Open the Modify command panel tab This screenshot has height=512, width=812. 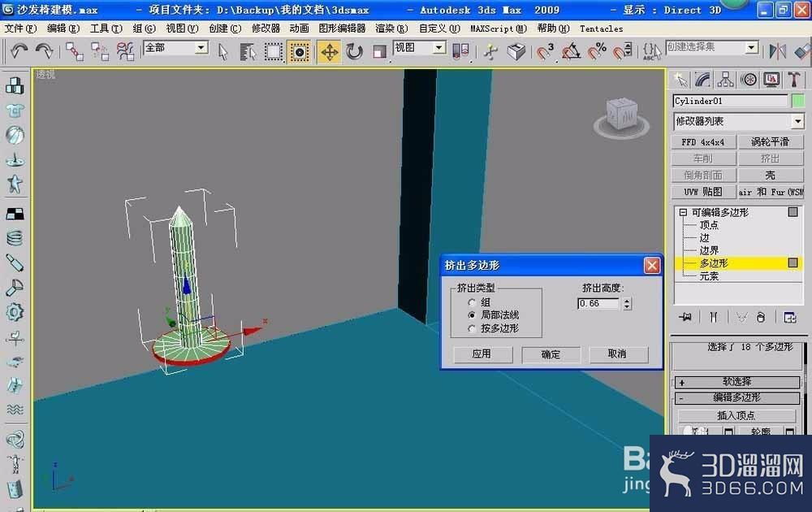[x=702, y=80]
